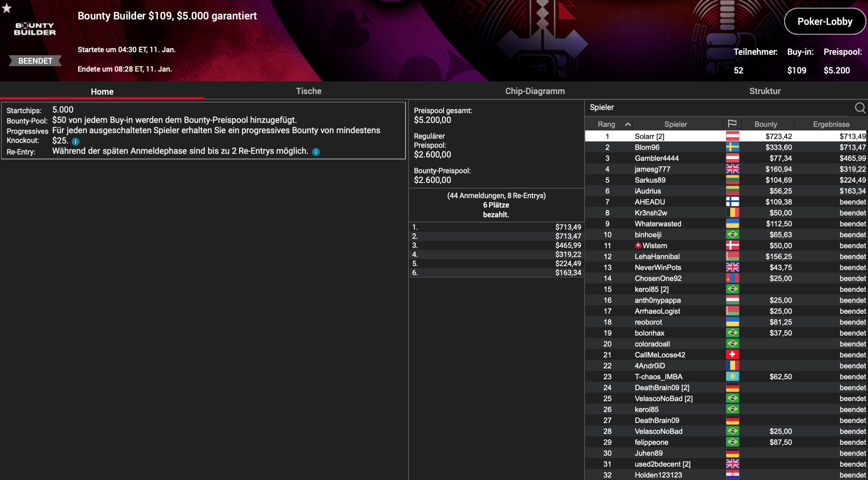Select the Struktur tab

click(x=765, y=91)
